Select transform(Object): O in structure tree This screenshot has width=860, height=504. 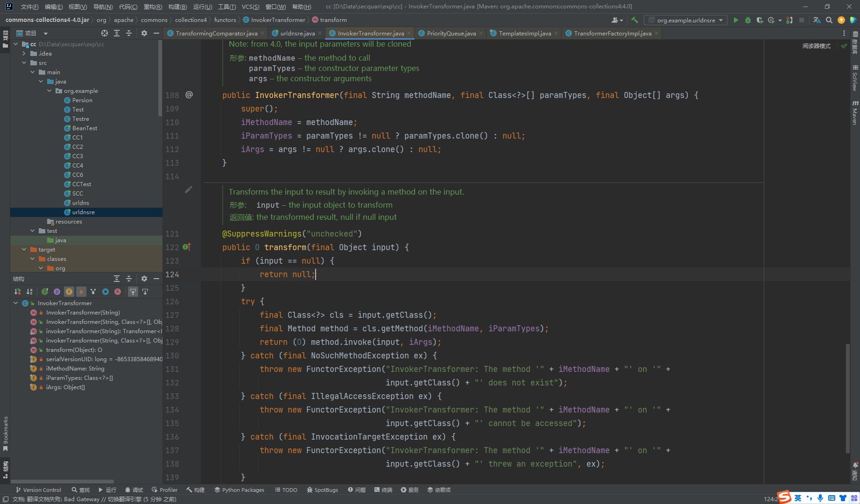point(74,350)
